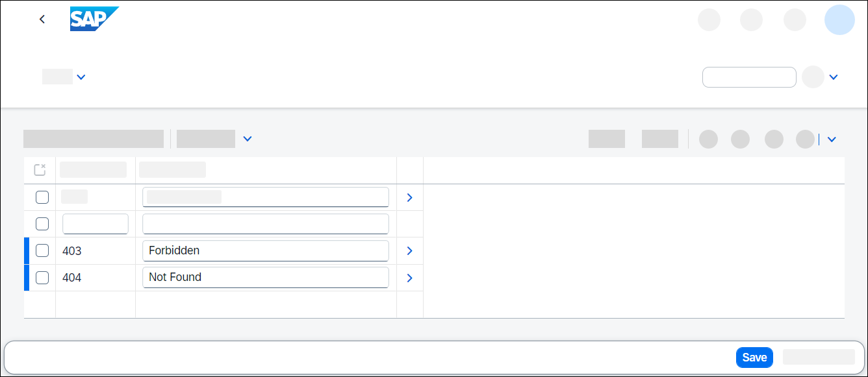Click the placeholder button right of Save

tap(819, 357)
